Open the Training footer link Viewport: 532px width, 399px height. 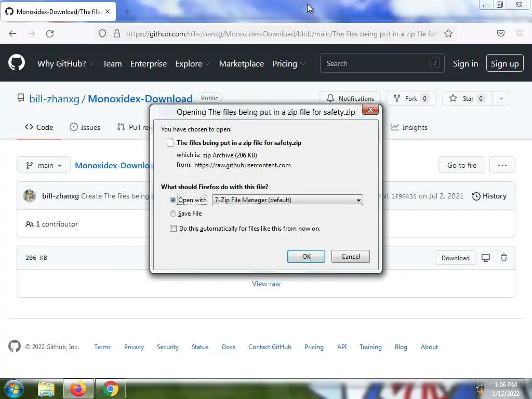[x=370, y=347]
